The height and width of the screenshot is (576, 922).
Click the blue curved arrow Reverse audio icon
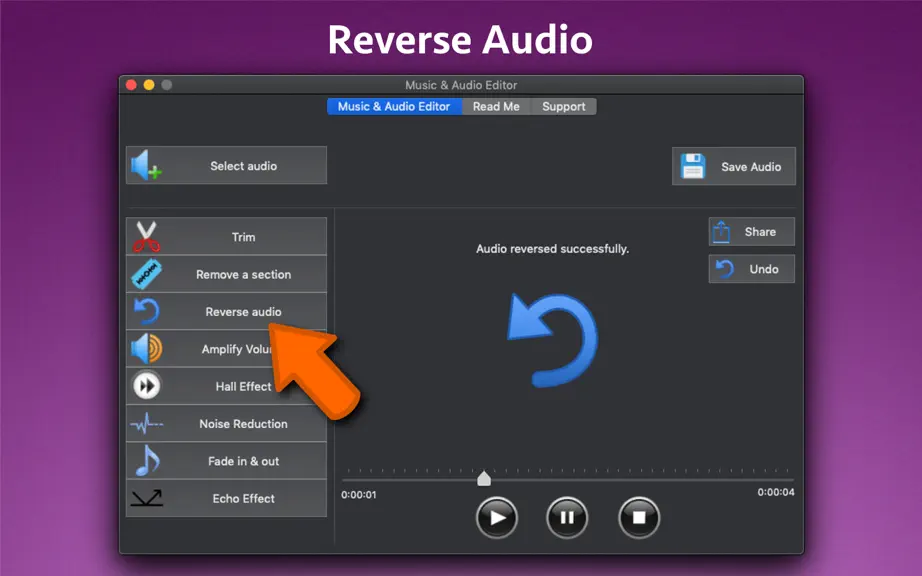[x=146, y=312]
